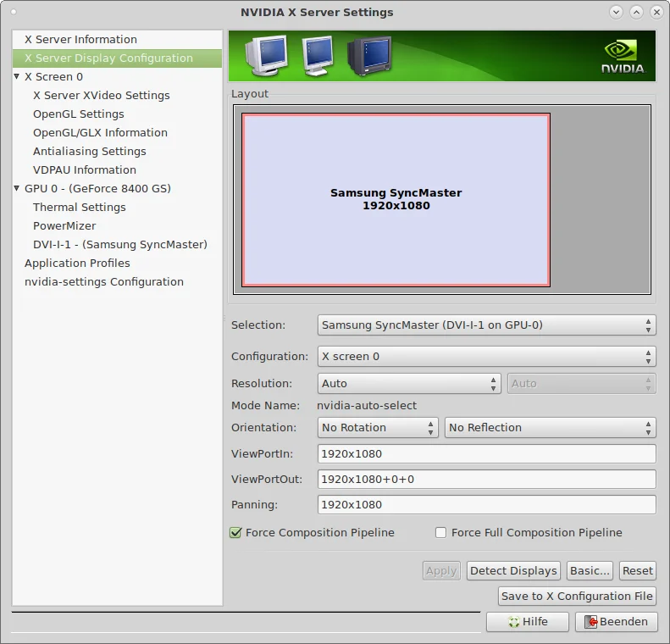670x644 pixels.
Task: Click the Hilfe lifebuoy icon
Action: pos(513,622)
